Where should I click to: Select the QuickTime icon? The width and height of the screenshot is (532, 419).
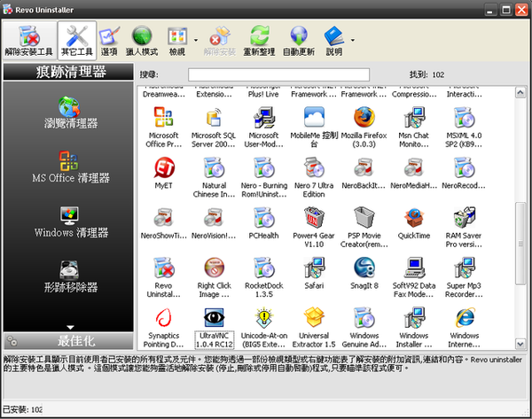[413, 222]
